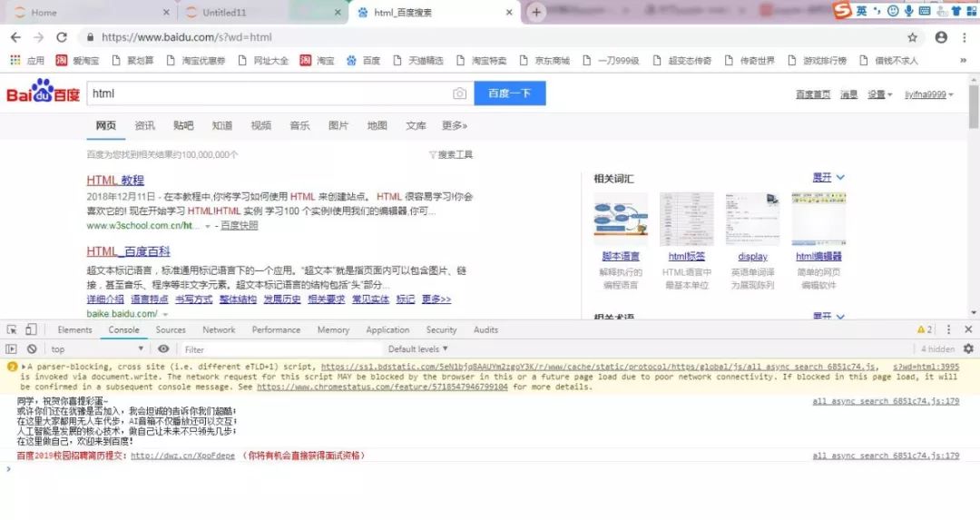Open the liyifna9999 account dropdown
980x520 pixels.
tap(929, 94)
